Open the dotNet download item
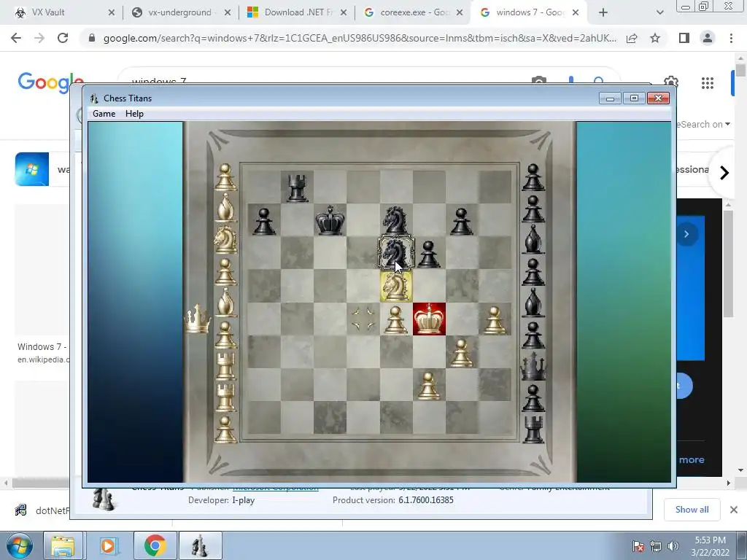Viewport: 747px width, 560px height. click(x=42, y=510)
